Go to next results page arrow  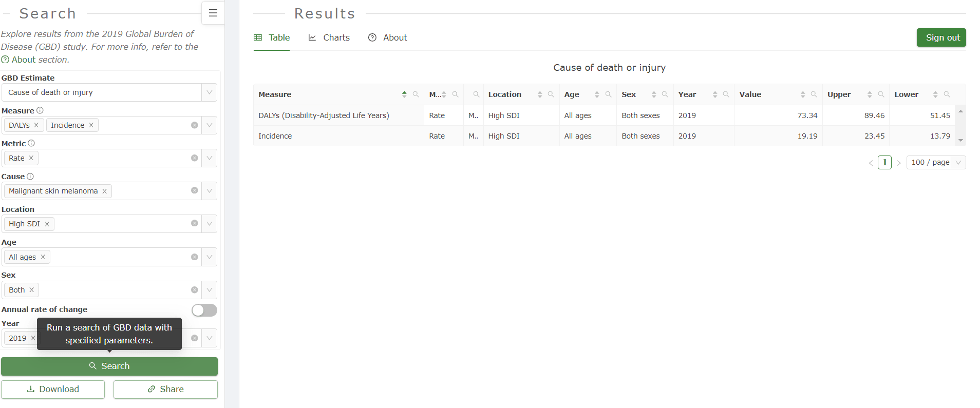[898, 163]
